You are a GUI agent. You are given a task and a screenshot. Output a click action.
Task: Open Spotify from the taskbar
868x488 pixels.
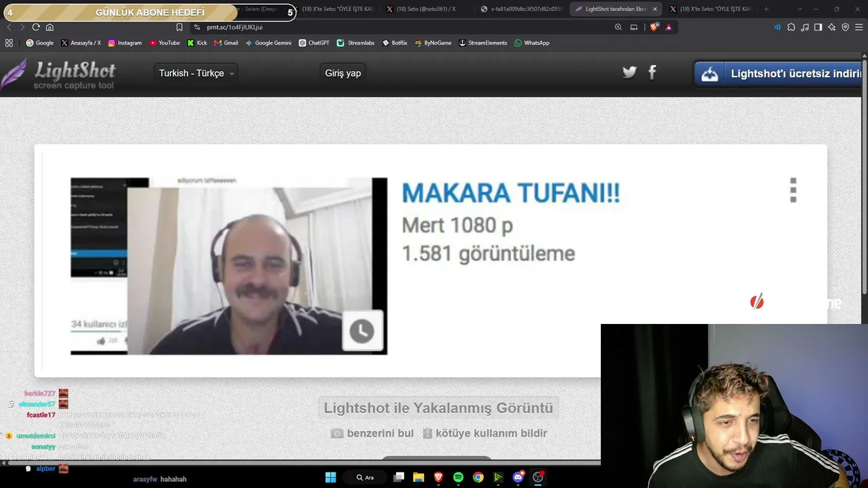pos(458,477)
